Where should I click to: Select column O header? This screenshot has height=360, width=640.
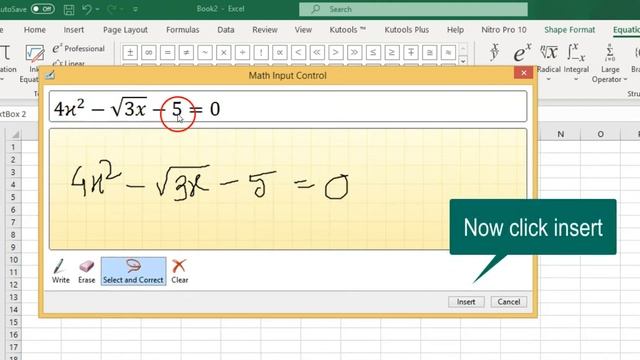pyautogui.click(x=600, y=134)
